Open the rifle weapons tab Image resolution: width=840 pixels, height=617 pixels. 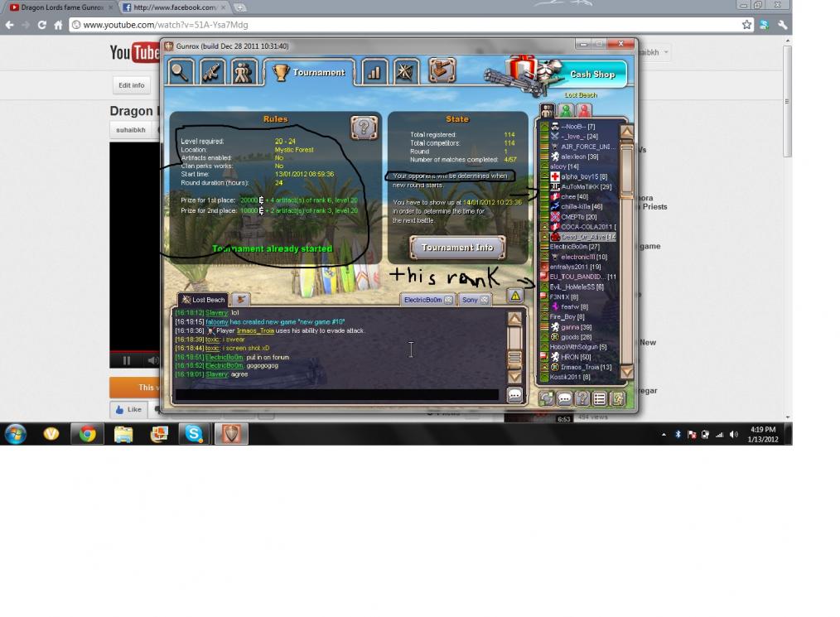(212, 72)
